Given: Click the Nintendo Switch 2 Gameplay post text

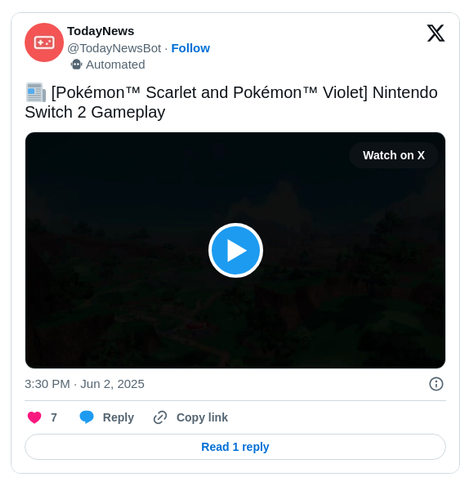Looking at the screenshot, I should point(231,102).
